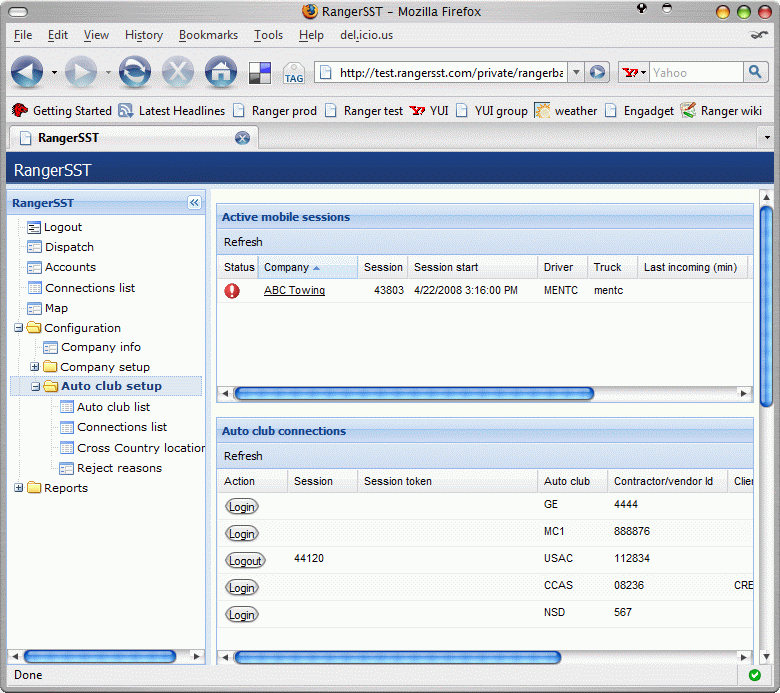The width and height of the screenshot is (780, 693).
Task: Click Login button for GE auto club
Action: pos(241,507)
